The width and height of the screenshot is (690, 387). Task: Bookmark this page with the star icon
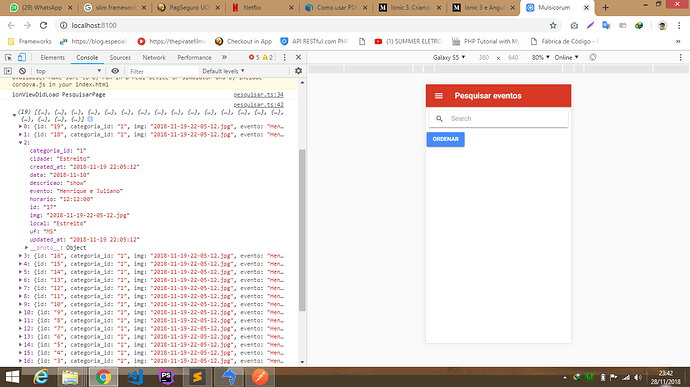coord(553,26)
